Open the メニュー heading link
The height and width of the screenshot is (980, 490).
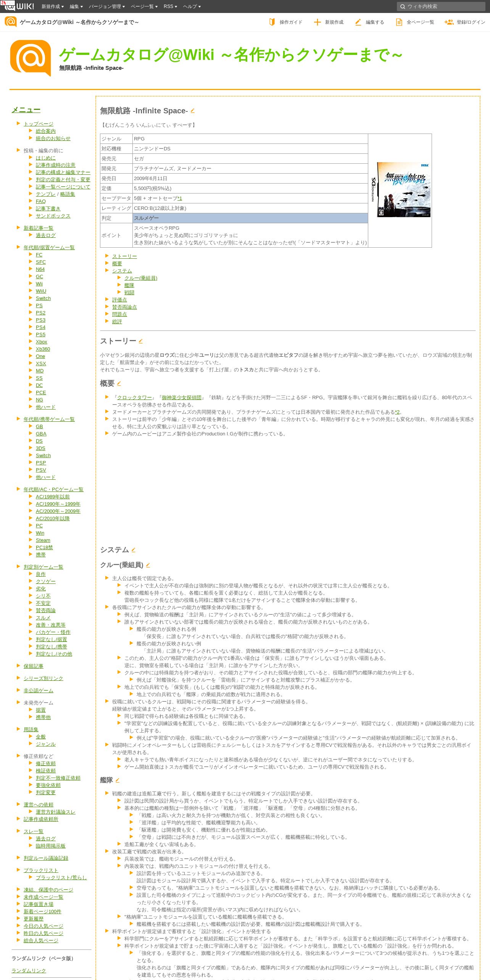26,110
